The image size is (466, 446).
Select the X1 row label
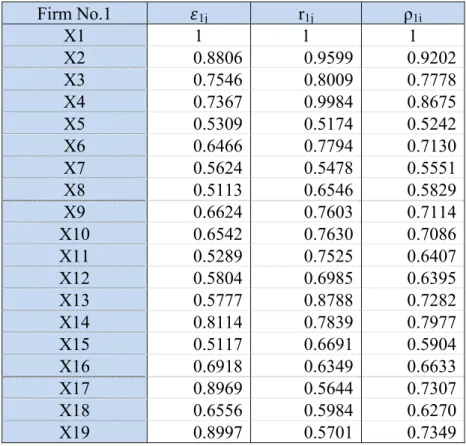click(74, 36)
